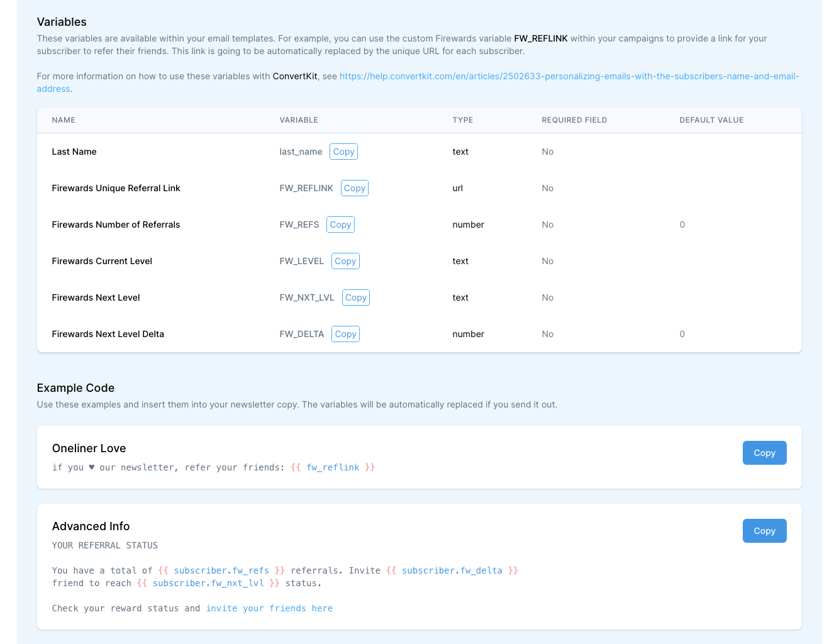This screenshot has width=839, height=644.
Task: Click default value '0' in FW_DELTA row
Action: click(682, 334)
